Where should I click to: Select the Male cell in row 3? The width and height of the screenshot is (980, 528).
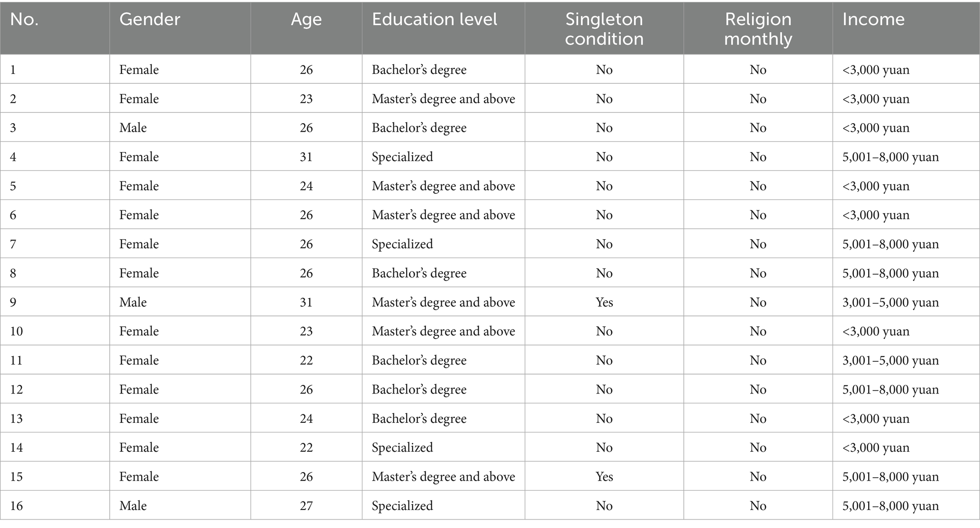click(x=133, y=128)
